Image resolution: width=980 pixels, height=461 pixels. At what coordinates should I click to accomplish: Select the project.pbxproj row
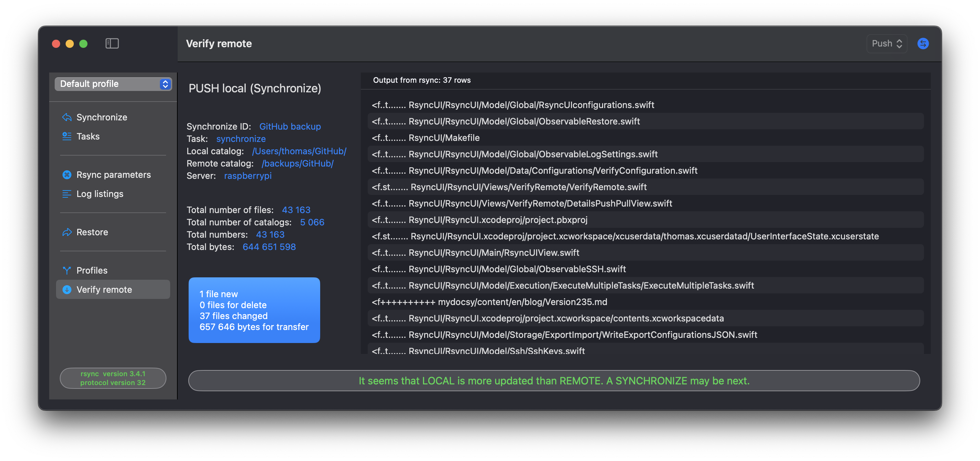[x=645, y=220]
